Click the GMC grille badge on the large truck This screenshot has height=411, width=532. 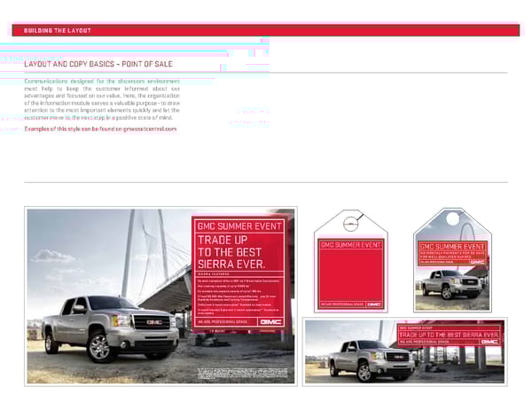tap(154, 321)
